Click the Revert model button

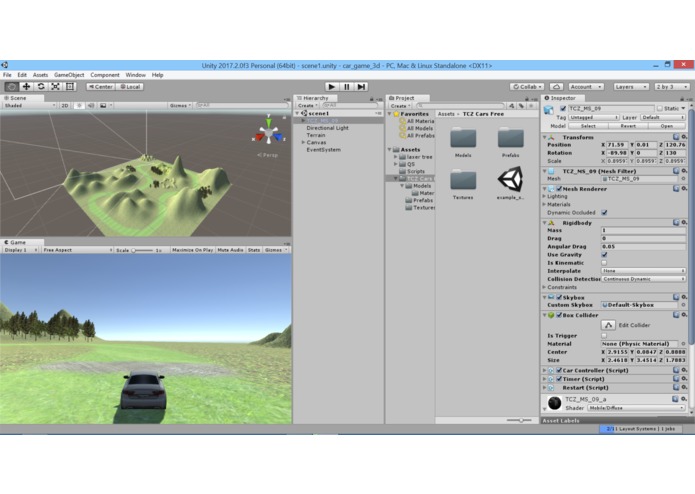[x=628, y=126]
